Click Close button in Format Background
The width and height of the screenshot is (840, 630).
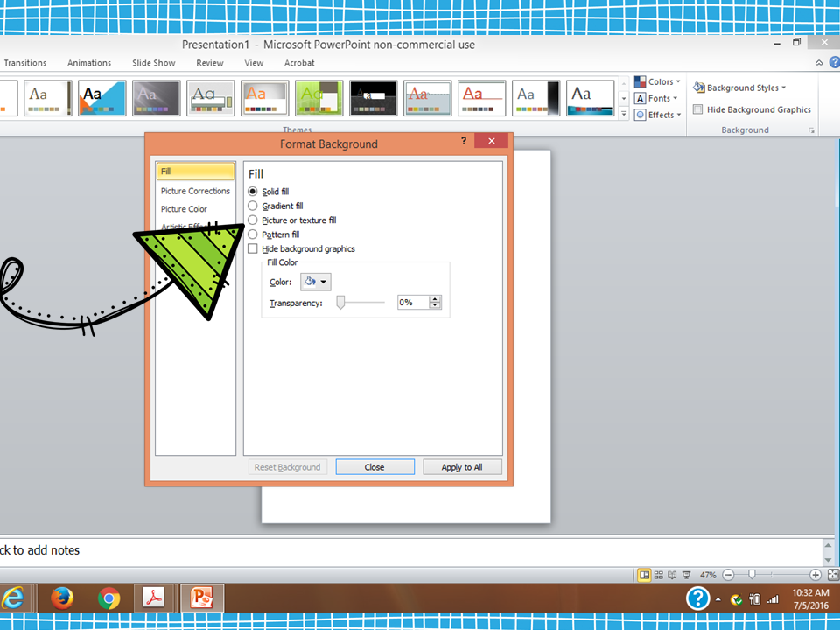[374, 467]
